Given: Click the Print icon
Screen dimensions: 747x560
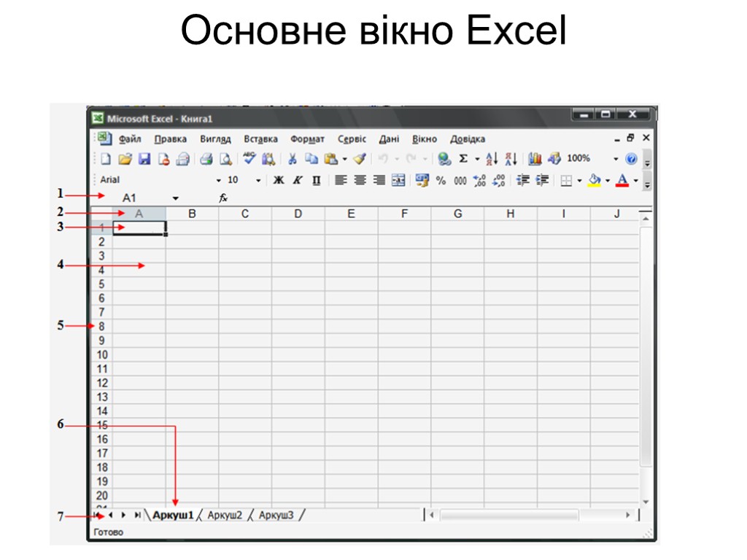Looking at the screenshot, I should click(x=206, y=159).
